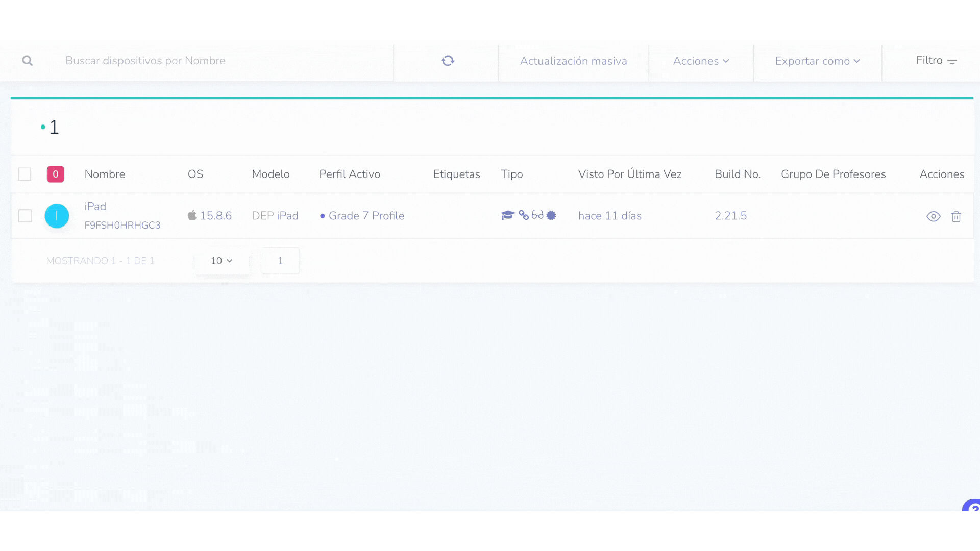The image size is (980, 551).
Task: Click the refresh devices icon
Action: click(448, 61)
